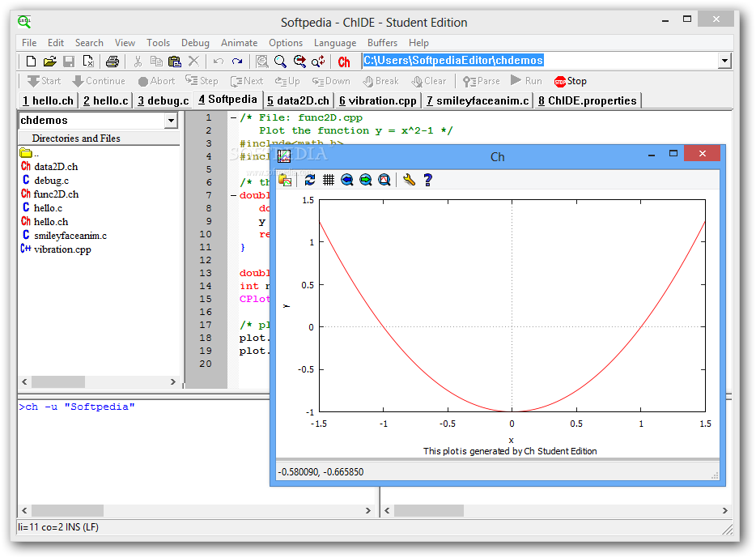Click the file list horizontal scrollbar

99,381
